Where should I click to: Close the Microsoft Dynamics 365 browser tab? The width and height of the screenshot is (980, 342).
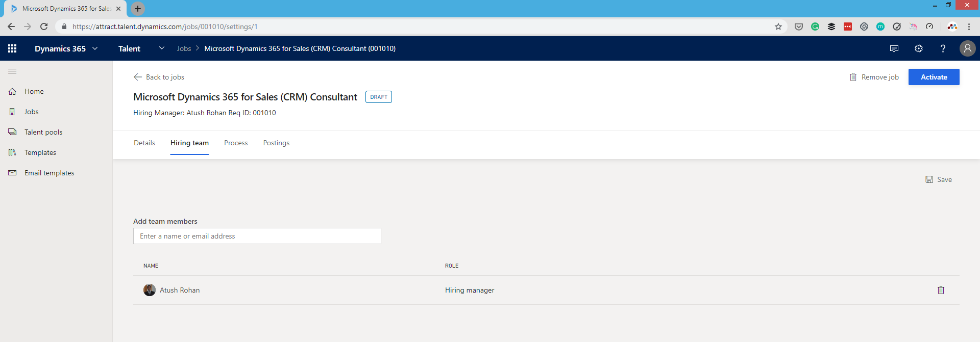tap(118, 9)
